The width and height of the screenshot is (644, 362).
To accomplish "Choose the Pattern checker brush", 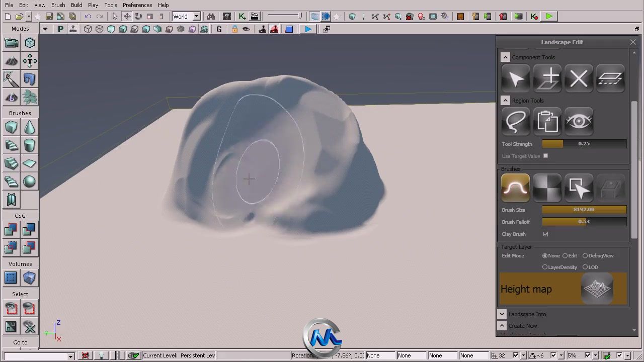I will coord(547,188).
